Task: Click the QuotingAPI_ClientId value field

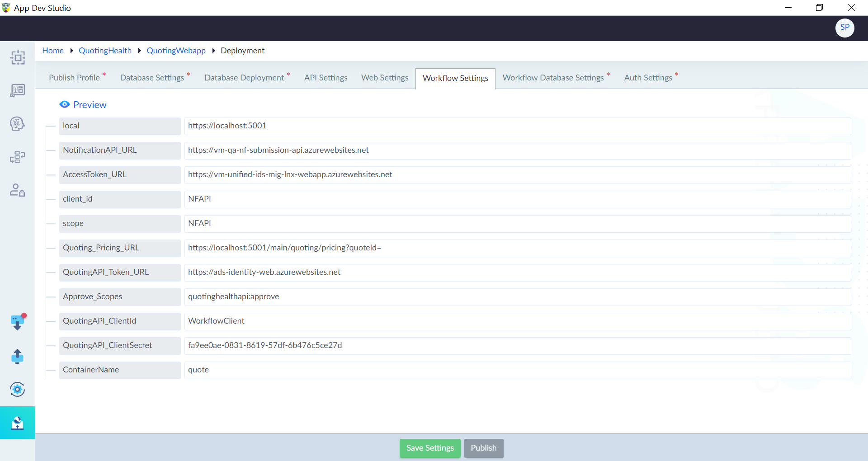Action: (x=518, y=321)
